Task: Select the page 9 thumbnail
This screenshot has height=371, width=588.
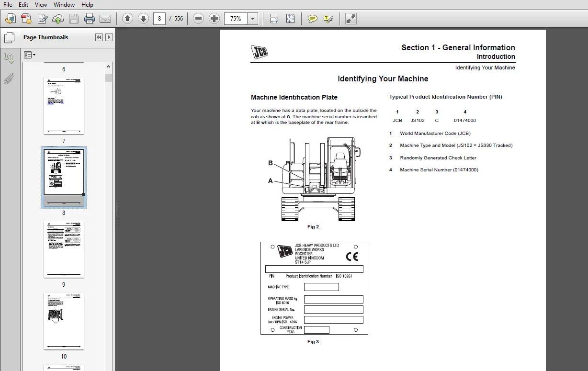Action: tap(64, 249)
